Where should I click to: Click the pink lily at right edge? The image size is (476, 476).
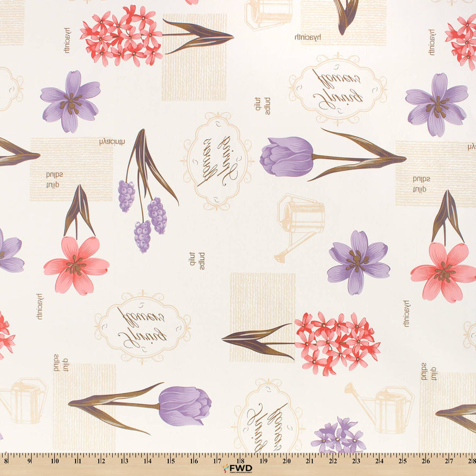(x=444, y=271)
